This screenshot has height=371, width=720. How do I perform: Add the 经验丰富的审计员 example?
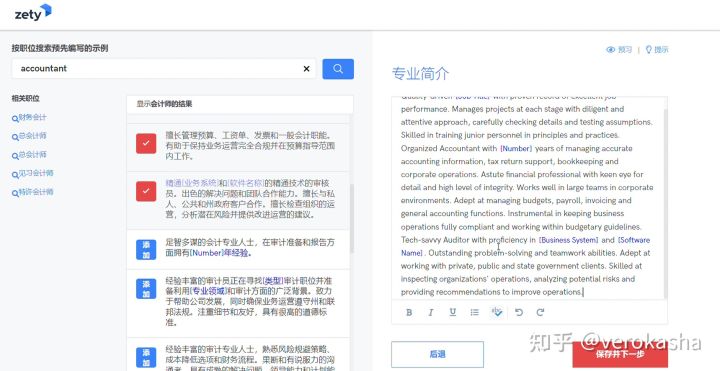pos(146,289)
